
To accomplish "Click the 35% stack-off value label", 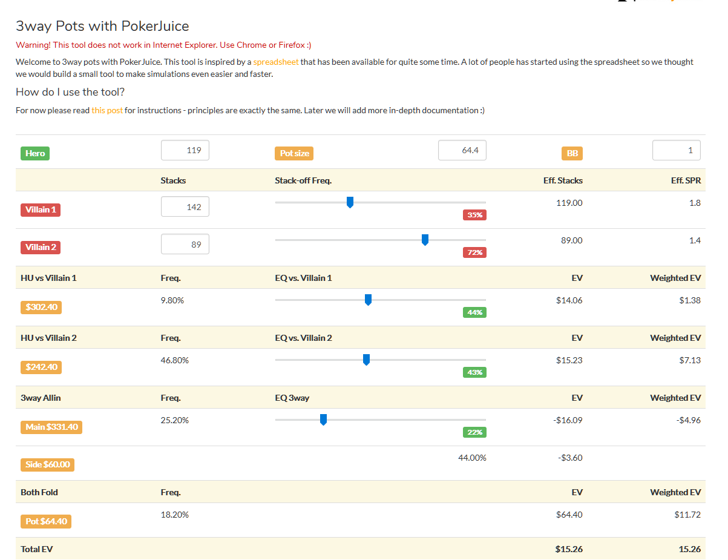I will coord(474,215).
